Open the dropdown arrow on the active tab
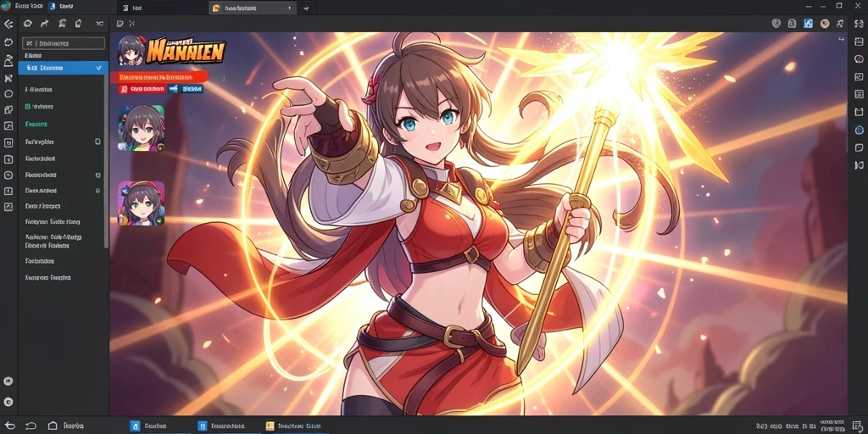 click(x=290, y=8)
